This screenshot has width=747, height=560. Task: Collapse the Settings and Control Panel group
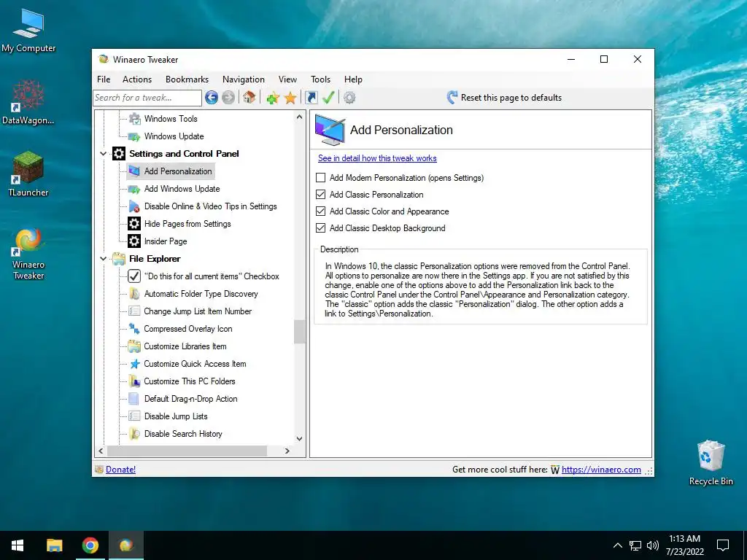103,154
